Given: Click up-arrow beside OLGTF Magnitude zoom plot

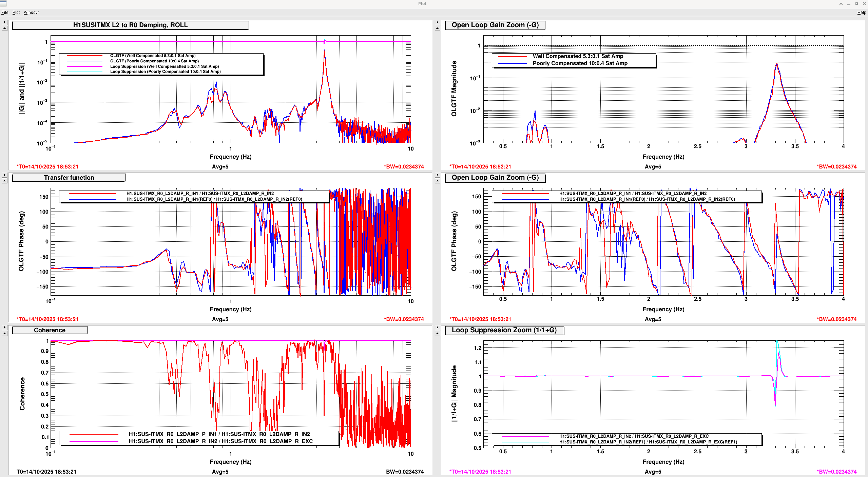Looking at the screenshot, I should click(x=437, y=28).
